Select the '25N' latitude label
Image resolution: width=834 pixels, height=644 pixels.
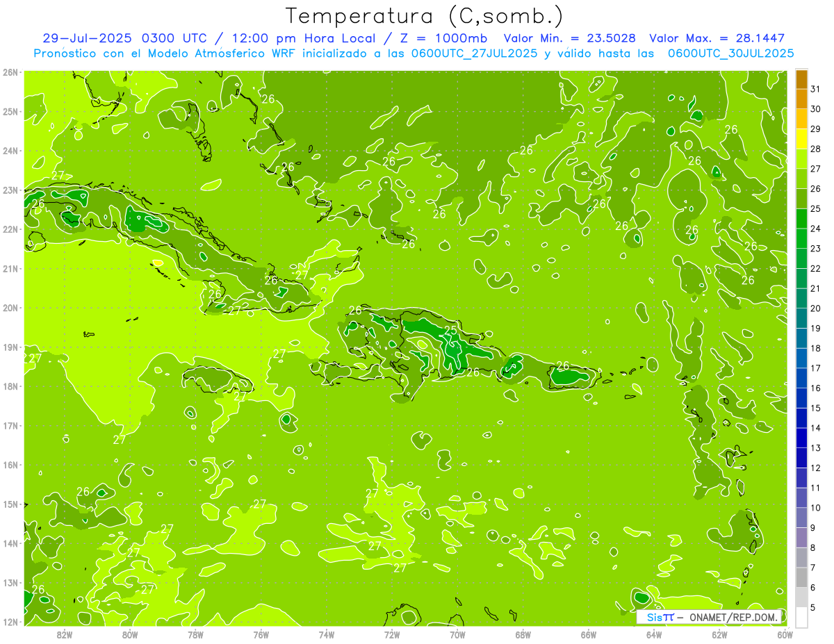pyautogui.click(x=10, y=111)
